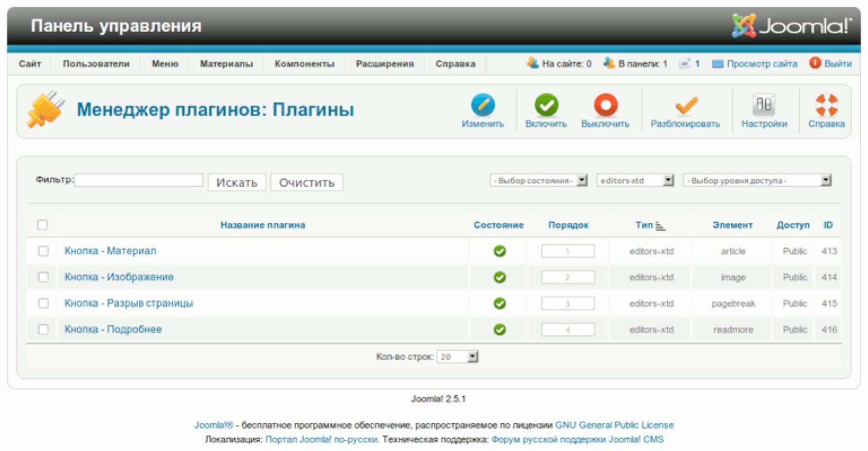Open the Портал Joomla! по-русски link
Screen dimensions: 868x451
tap(321, 439)
